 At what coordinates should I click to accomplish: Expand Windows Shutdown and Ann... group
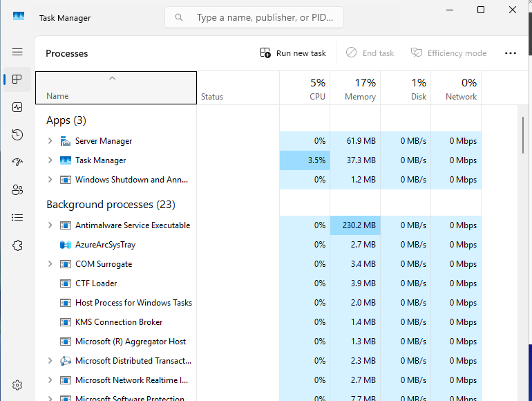pyautogui.click(x=50, y=180)
